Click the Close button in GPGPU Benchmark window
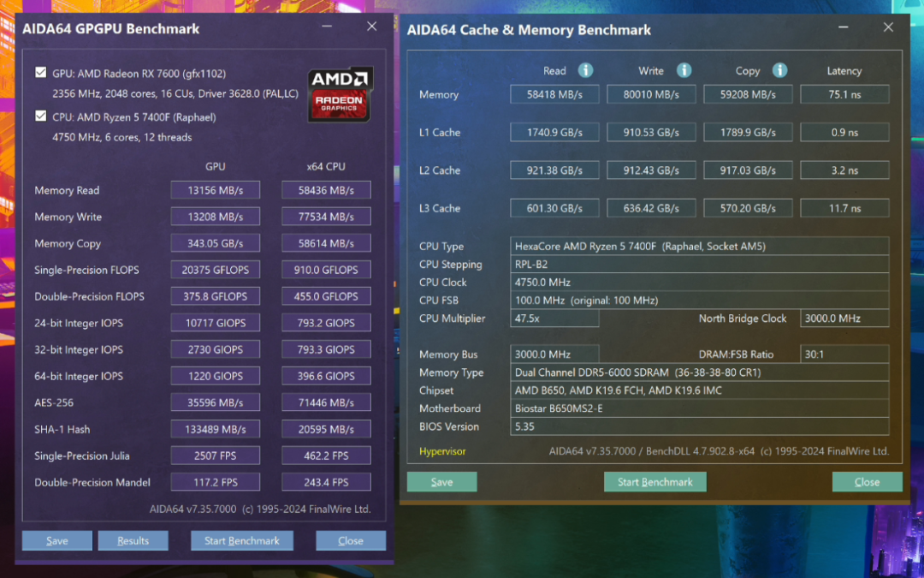Viewport: 924px width, 578px height. pyautogui.click(x=351, y=541)
